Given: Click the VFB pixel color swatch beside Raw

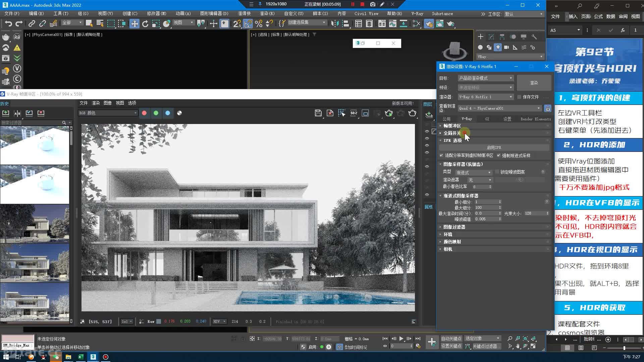Looking at the screenshot, I should coord(159,321).
